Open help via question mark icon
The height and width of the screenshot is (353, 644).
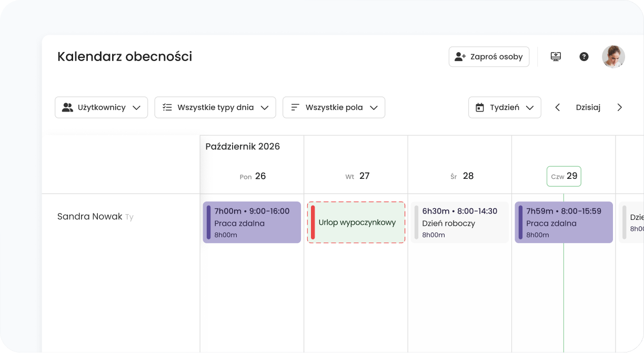point(584,57)
